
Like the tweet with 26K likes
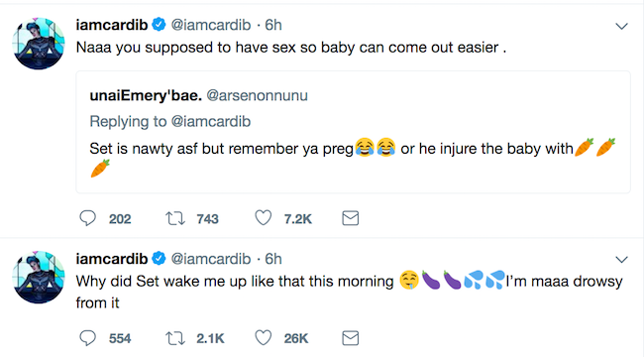click(x=264, y=338)
